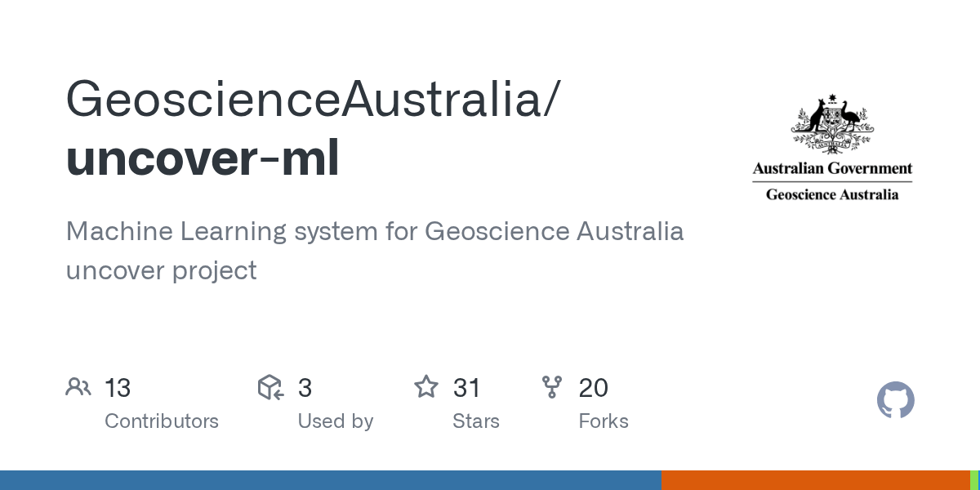Click the Contributors label
Screen dimensions: 980x490
pyautogui.click(x=161, y=421)
